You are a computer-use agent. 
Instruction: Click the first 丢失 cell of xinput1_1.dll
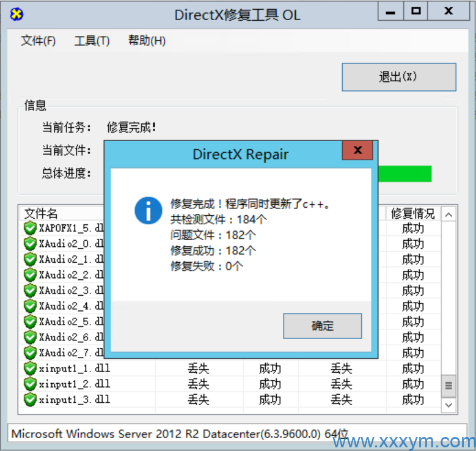(198, 369)
